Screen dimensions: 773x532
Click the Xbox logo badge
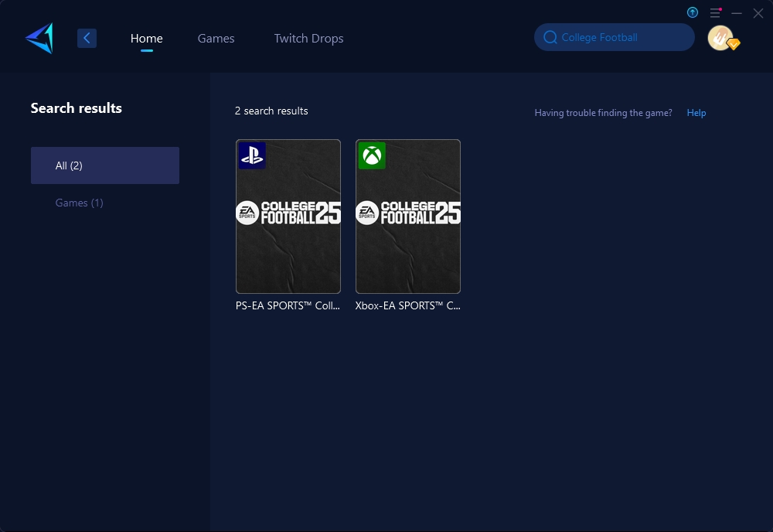point(372,155)
